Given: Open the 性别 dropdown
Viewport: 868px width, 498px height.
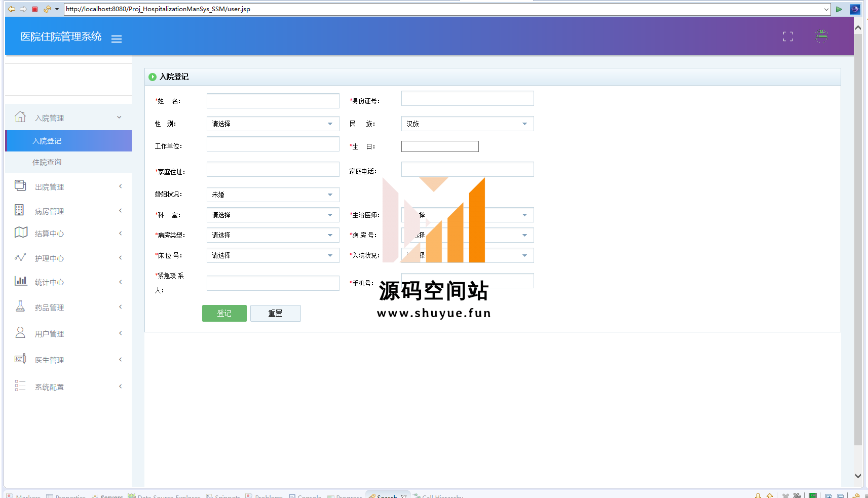Looking at the screenshot, I should tap(273, 124).
